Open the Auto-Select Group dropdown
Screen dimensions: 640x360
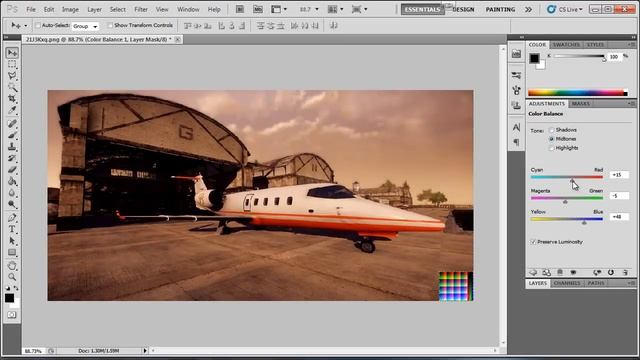tap(85, 26)
